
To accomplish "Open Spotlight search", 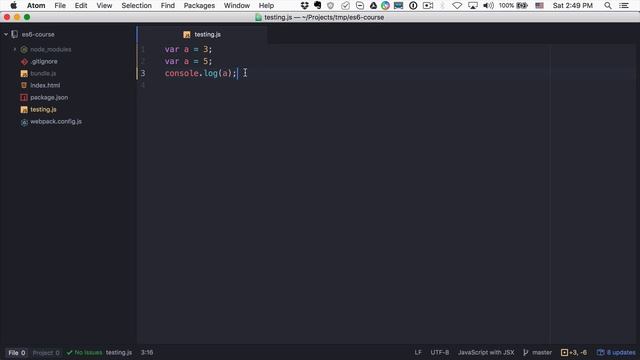I will click(x=608, y=6).
